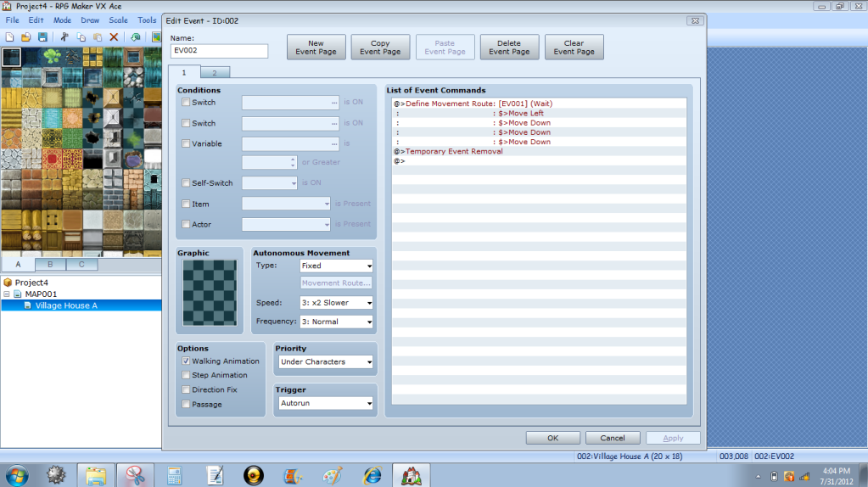This screenshot has width=868, height=487.
Task: Click the red X Delete toolbar icon
Action: pyautogui.click(x=114, y=37)
